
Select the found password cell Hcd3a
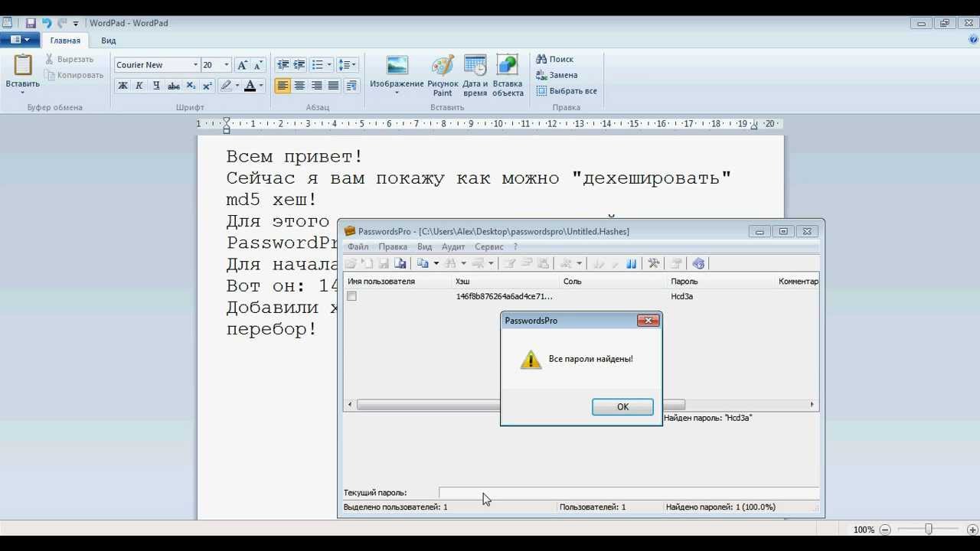coord(681,296)
